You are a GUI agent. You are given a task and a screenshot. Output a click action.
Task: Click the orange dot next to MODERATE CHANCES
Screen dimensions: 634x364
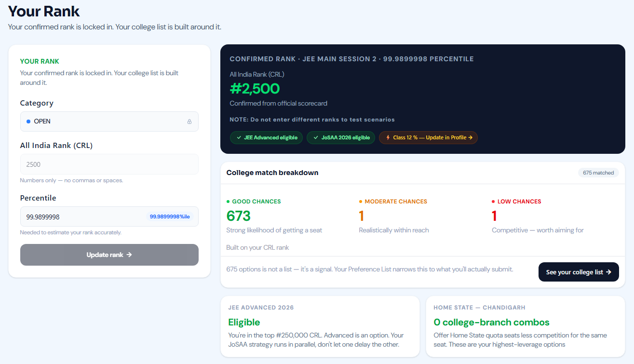pos(361,202)
